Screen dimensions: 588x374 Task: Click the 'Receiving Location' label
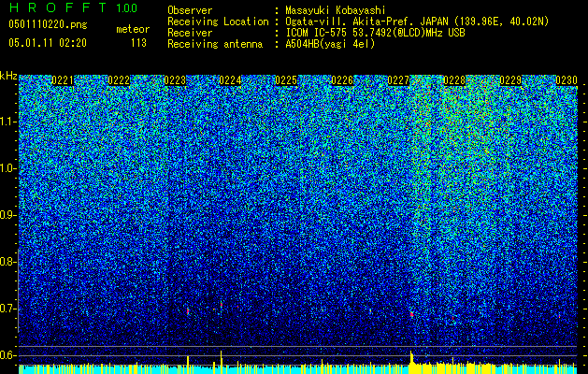218,22
